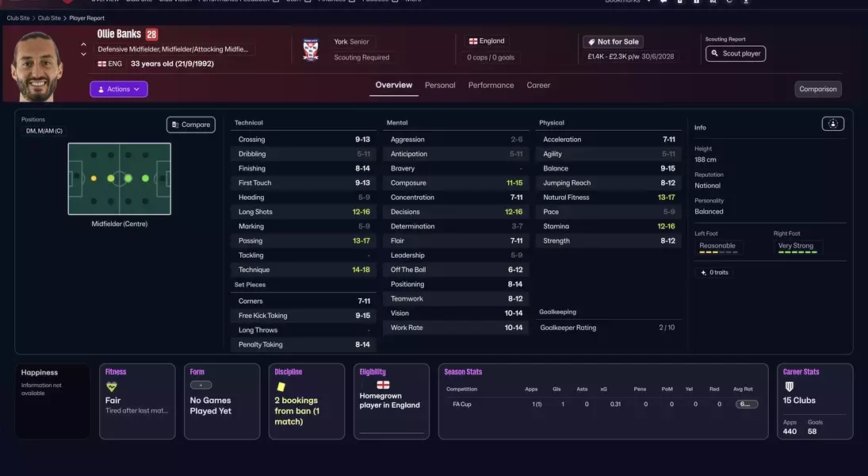Open the Performance tab
The width and height of the screenshot is (868, 476).
pos(491,85)
